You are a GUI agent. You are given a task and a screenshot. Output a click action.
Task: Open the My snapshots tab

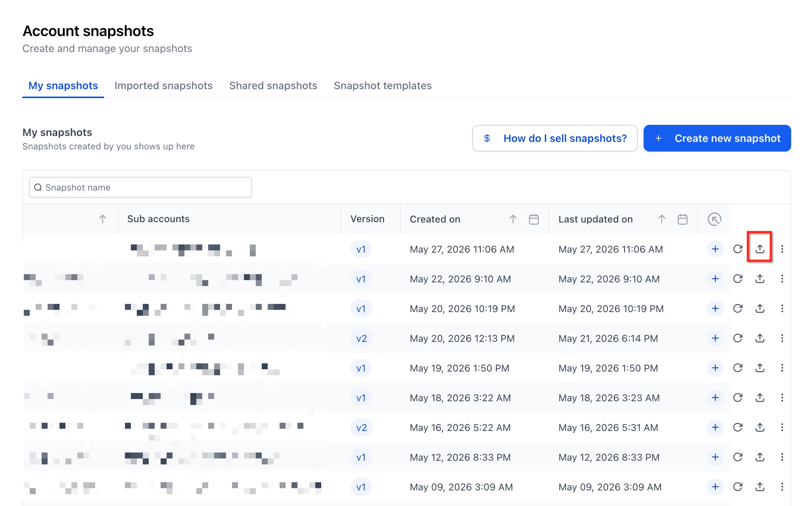point(63,86)
